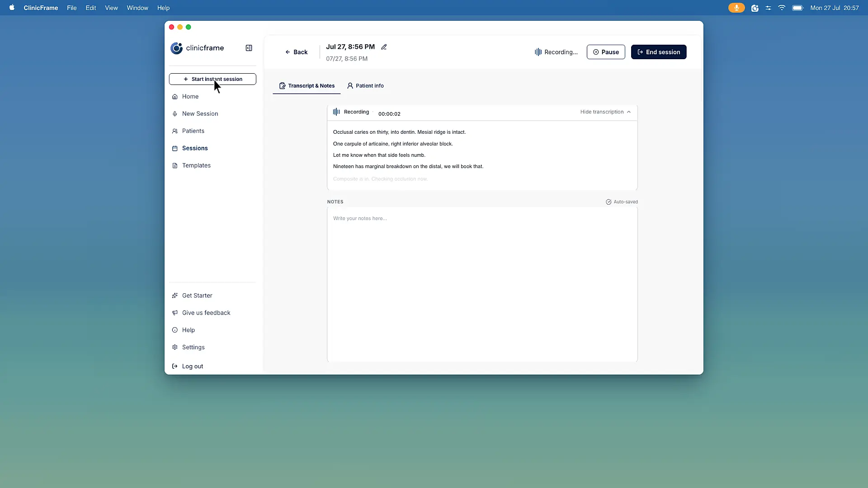Click the Sessions calendar icon
Screen dimensions: 868x488
[175, 148]
